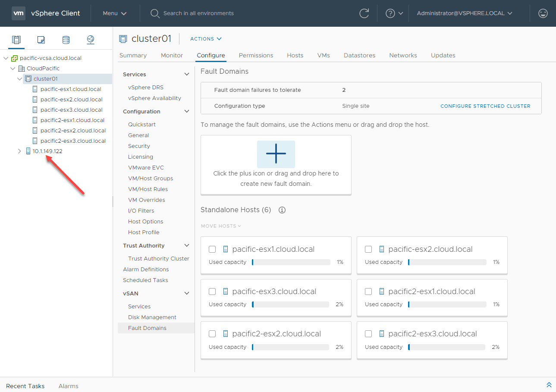Screen dimensions: 556x392
Task: Collapse the vSAN section in Configure sidebar
Action: click(187, 294)
